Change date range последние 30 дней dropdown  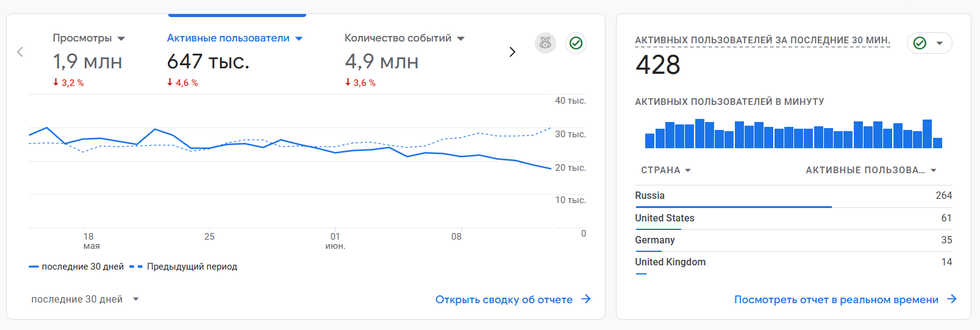85,300
